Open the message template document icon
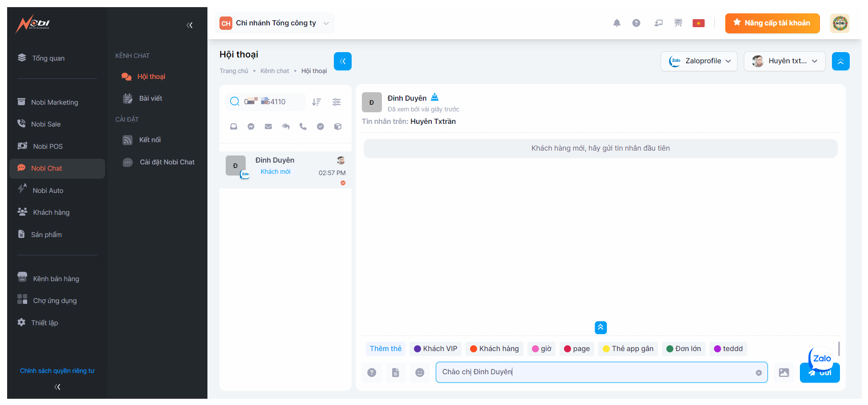Image resolution: width=868 pixels, height=405 pixels. [x=395, y=372]
